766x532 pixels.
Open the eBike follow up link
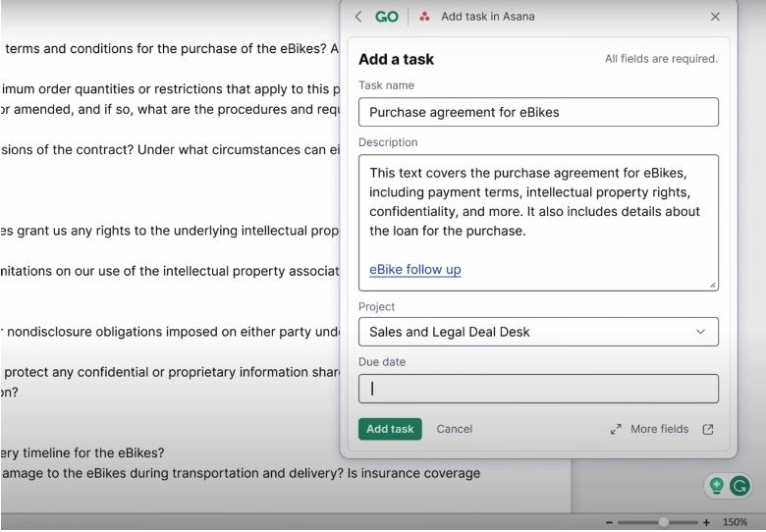click(415, 269)
